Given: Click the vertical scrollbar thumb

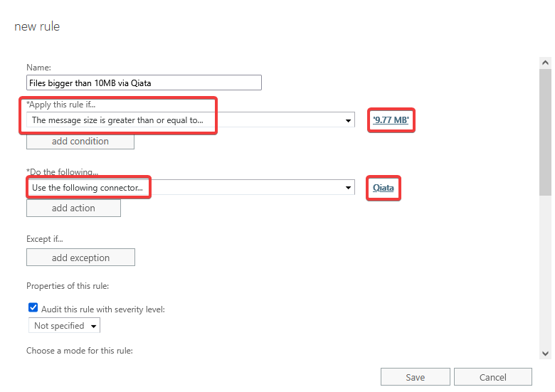Looking at the screenshot, I should [545, 132].
